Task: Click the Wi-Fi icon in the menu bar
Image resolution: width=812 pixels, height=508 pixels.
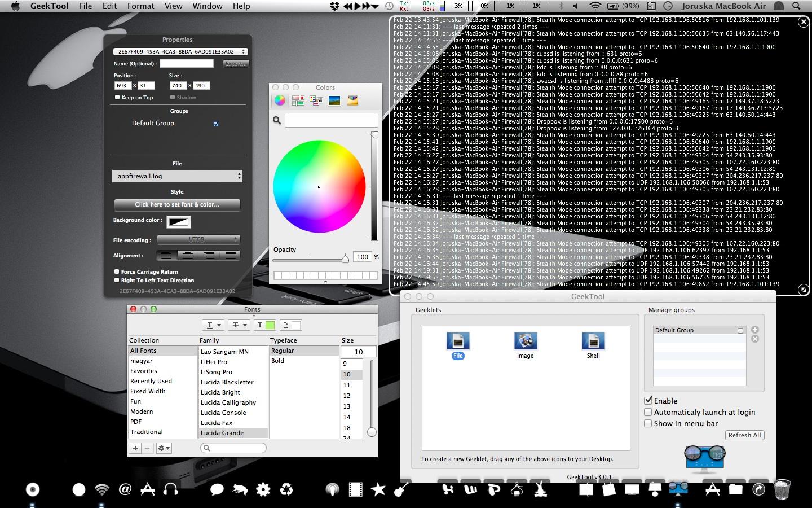Action: (x=595, y=6)
